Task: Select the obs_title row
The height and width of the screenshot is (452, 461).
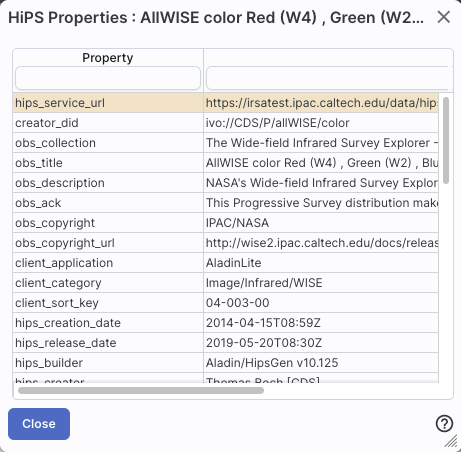Action: pyautogui.click(x=226, y=163)
